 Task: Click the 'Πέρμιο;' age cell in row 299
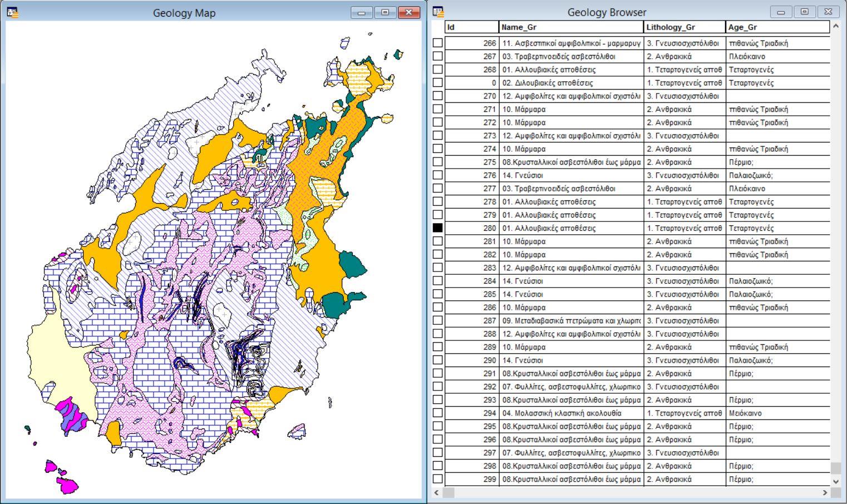point(778,480)
